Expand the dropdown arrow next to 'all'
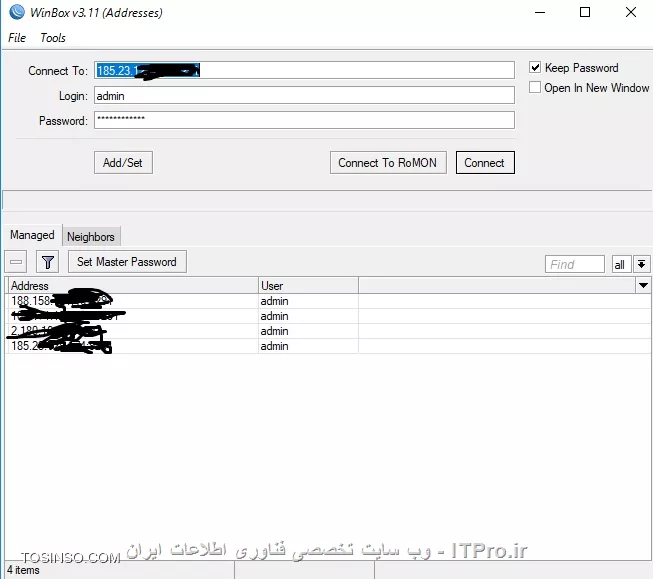Image resolution: width=653 pixels, height=579 pixels. 642,264
